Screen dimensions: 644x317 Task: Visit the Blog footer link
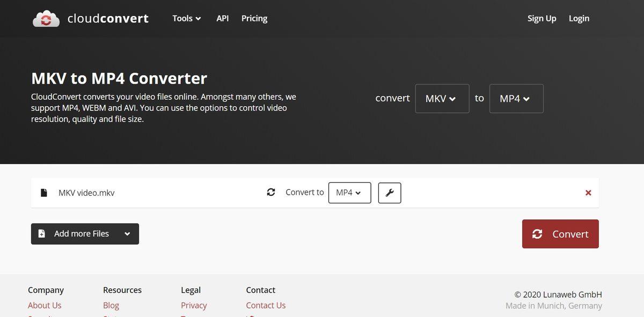pyautogui.click(x=111, y=305)
